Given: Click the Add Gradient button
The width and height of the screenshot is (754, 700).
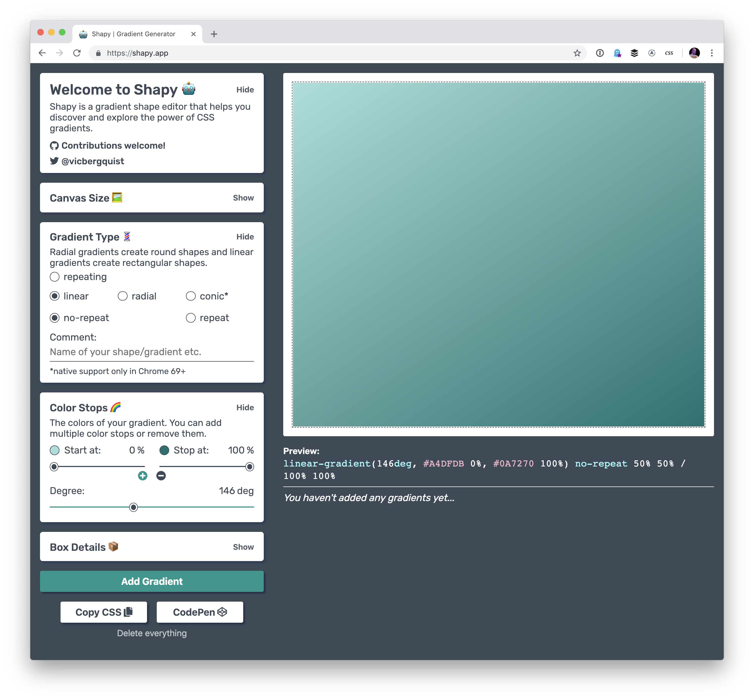Looking at the screenshot, I should coord(151,581).
